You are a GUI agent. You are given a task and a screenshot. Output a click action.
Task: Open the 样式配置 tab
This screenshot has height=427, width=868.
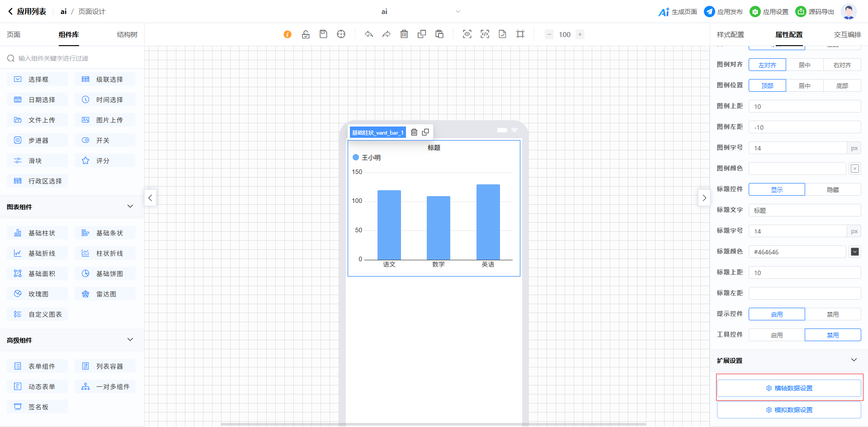pos(730,35)
